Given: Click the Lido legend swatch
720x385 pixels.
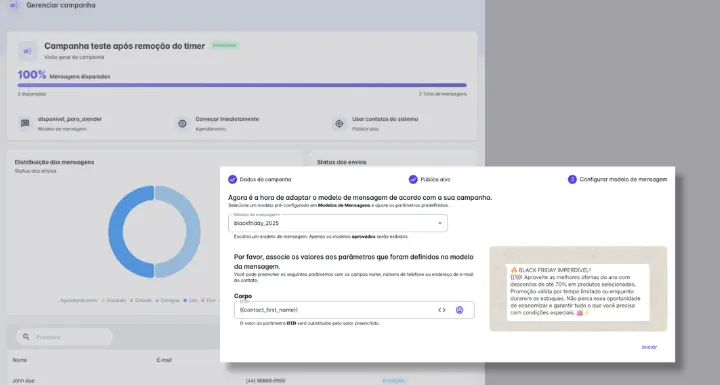Looking at the screenshot, I should [185, 300].
